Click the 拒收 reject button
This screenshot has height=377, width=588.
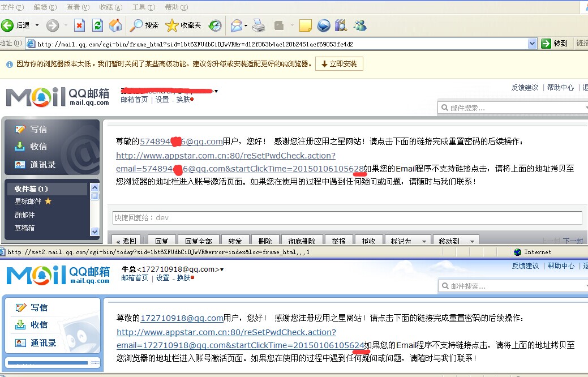[x=368, y=240]
